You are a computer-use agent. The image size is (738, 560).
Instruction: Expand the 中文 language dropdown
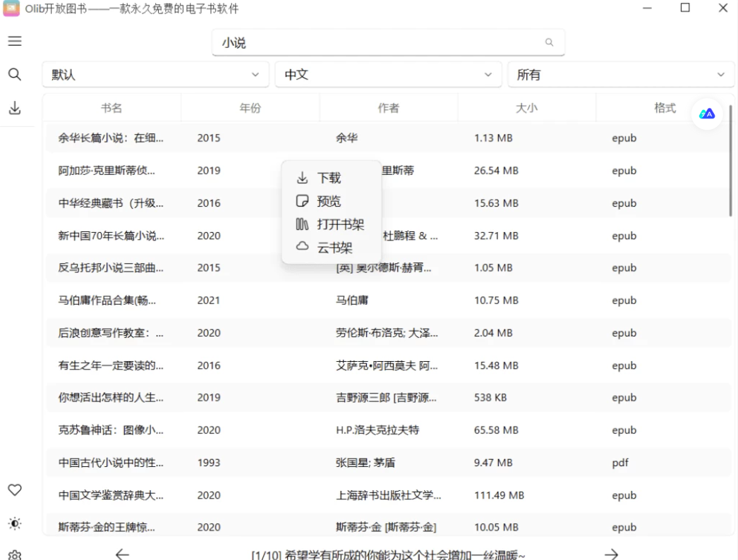tap(388, 74)
